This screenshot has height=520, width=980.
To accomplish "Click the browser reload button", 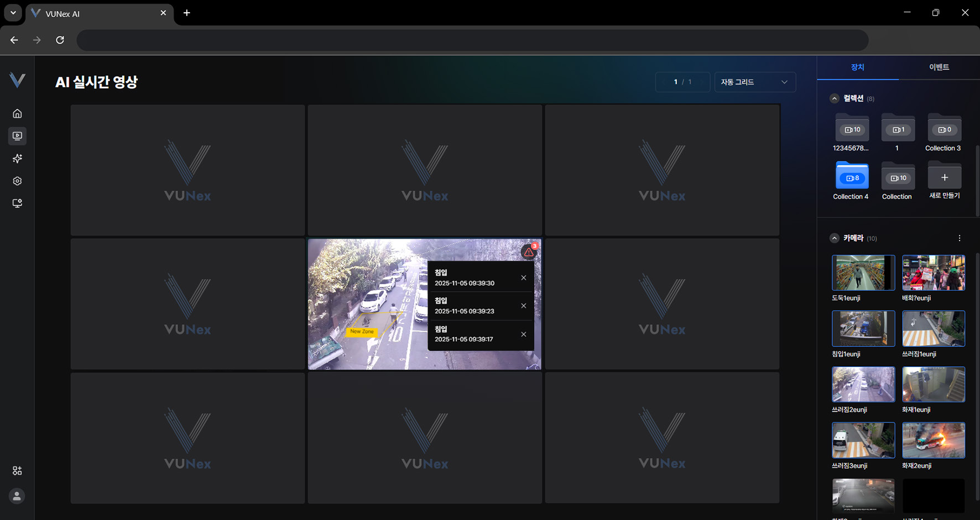I will tap(60, 40).
